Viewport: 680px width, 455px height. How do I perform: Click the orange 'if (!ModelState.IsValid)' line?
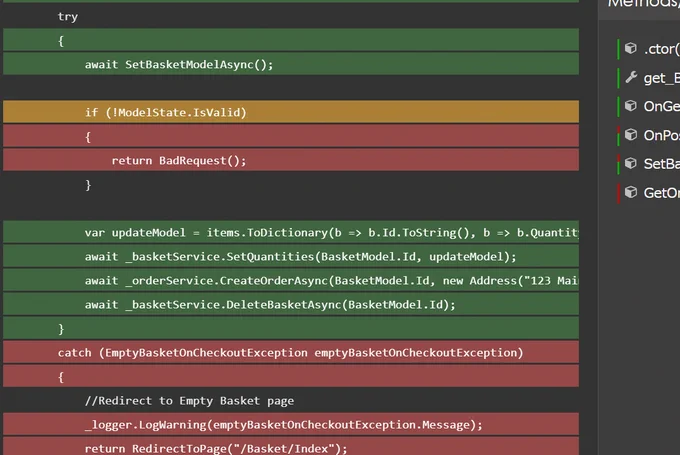291,112
